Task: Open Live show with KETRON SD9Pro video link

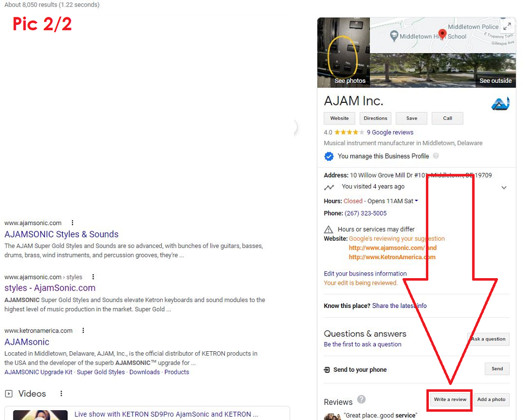Action: (x=167, y=414)
